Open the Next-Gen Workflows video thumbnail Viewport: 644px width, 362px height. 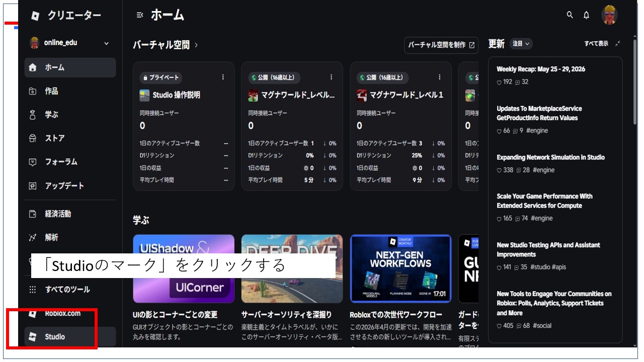point(400,268)
